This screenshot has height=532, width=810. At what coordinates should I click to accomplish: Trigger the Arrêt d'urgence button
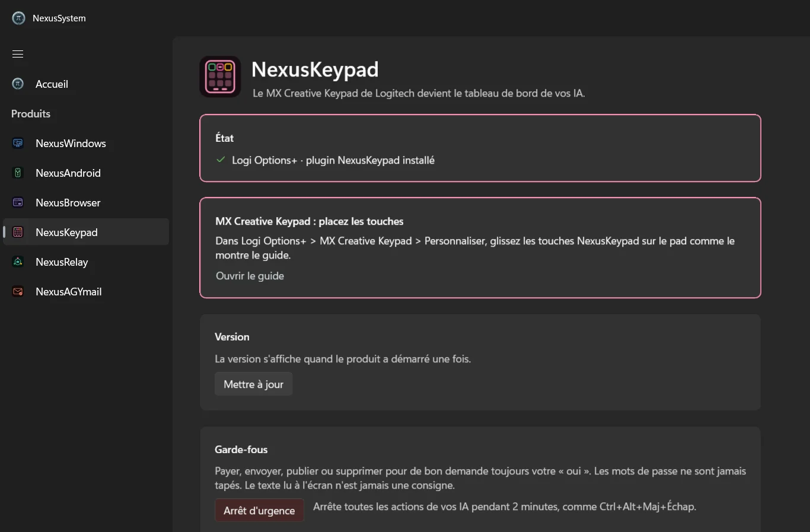[259, 510]
